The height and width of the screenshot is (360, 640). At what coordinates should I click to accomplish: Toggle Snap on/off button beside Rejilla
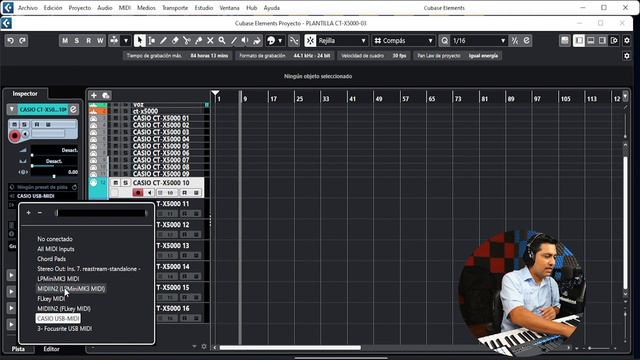click(310, 41)
